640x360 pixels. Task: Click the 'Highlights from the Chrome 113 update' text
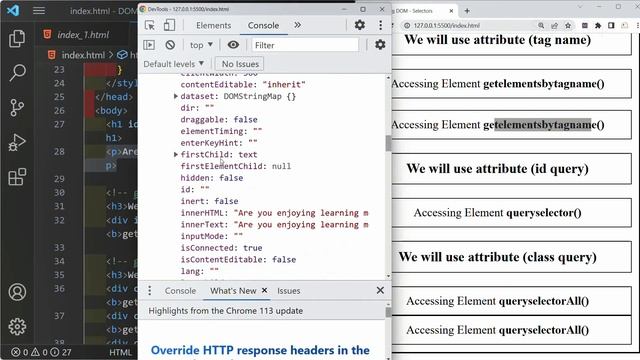tap(225, 311)
